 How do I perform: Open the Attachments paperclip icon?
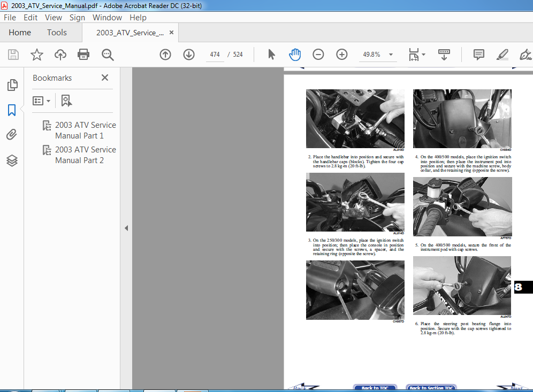12,135
